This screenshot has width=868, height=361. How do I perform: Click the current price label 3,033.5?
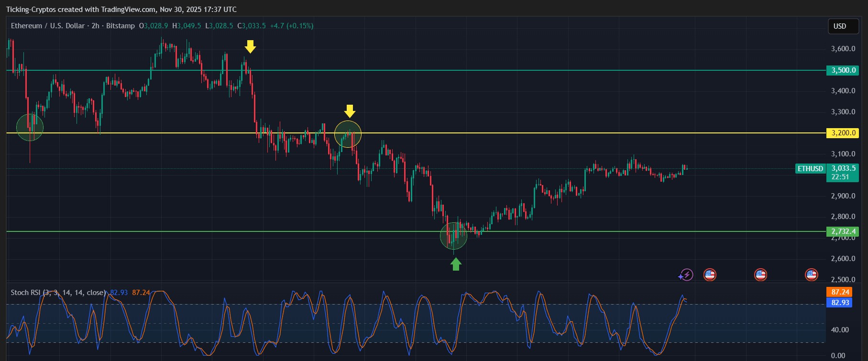tap(843, 168)
